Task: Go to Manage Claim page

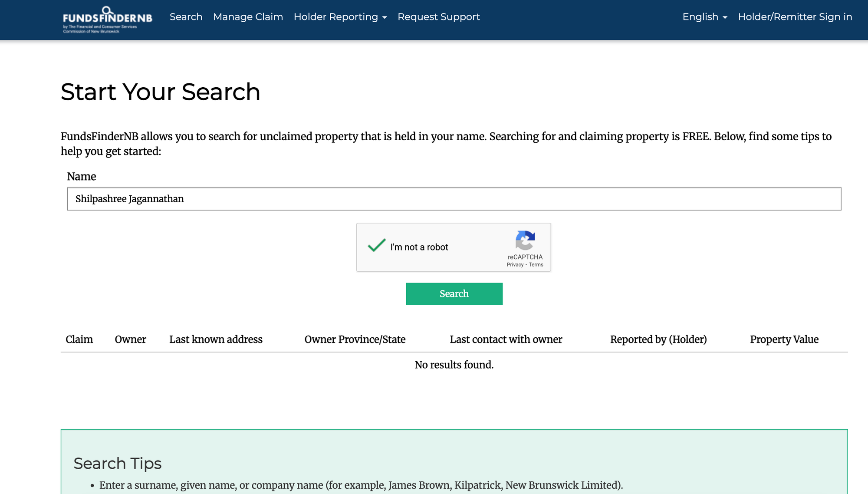Action: pyautogui.click(x=248, y=17)
